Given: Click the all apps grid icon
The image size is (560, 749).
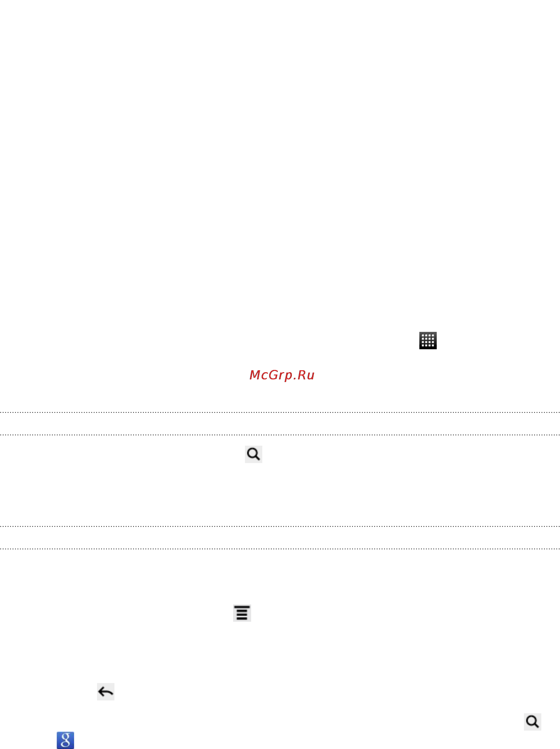Looking at the screenshot, I should point(428,340).
